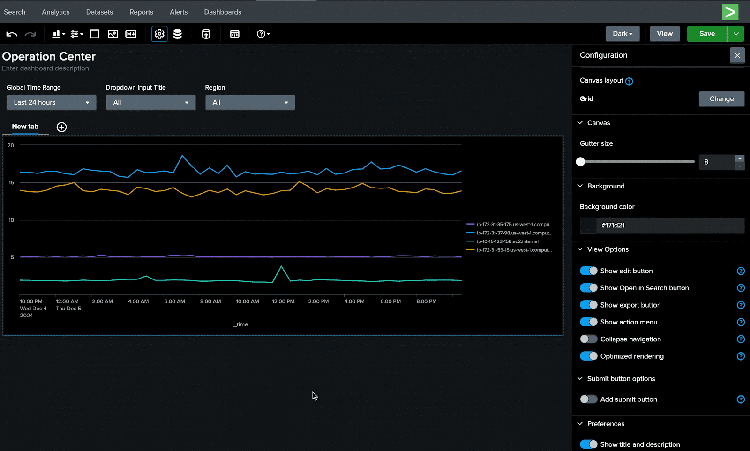Viewport: 750px width, 451px height.
Task: Click the add new tab plus icon
Action: [62, 127]
